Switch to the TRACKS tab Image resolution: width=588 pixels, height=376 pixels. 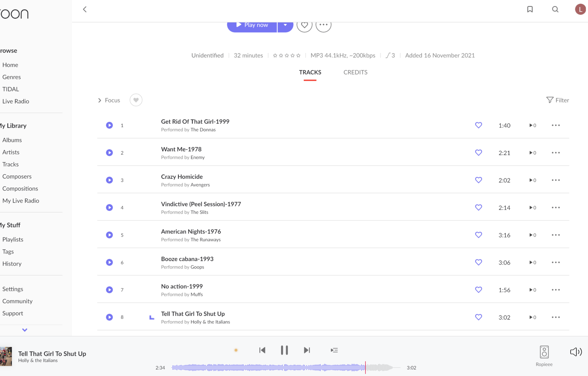310,72
